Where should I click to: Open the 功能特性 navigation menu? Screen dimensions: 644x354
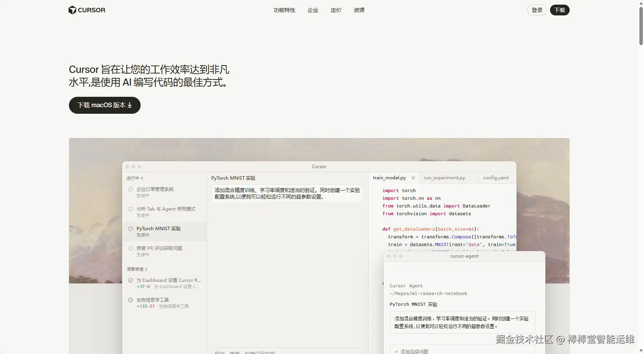pyautogui.click(x=284, y=10)
